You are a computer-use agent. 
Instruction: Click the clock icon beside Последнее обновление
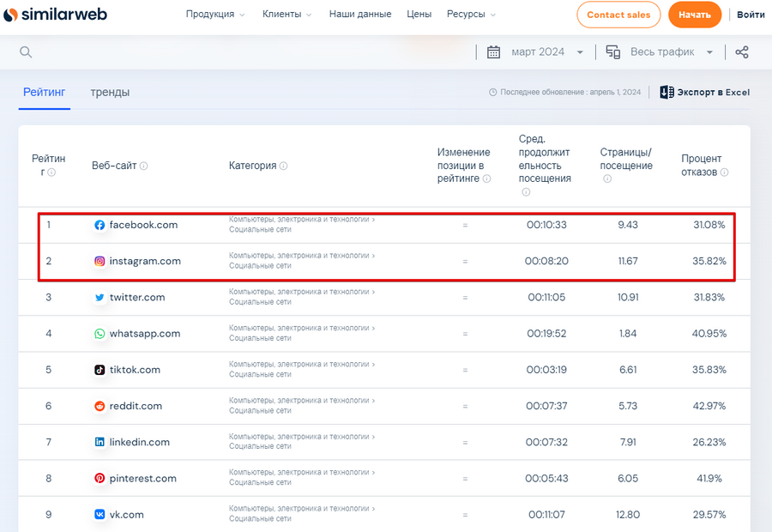[x=493, y=92]
